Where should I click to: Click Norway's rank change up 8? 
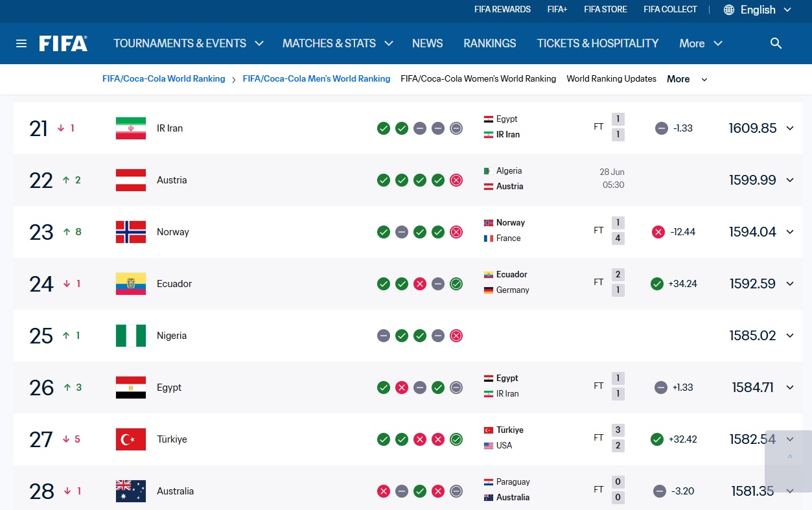pos(71,232)
